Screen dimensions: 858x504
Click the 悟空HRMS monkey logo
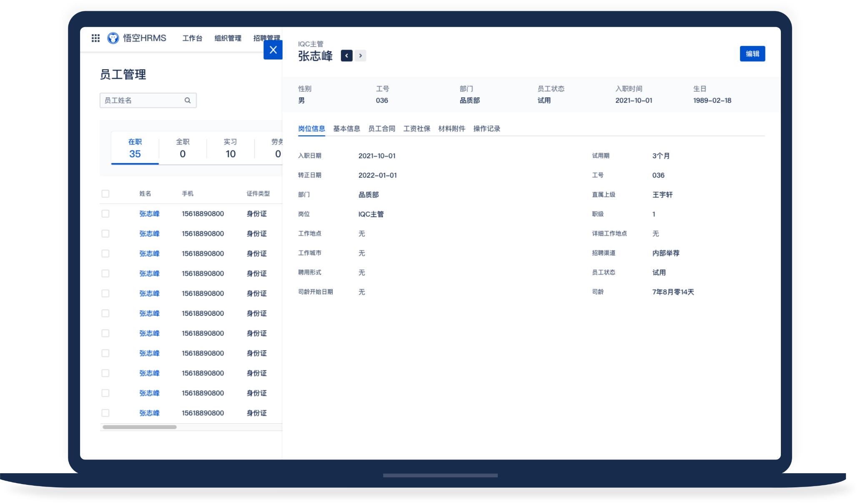click(x=113, y=38)
